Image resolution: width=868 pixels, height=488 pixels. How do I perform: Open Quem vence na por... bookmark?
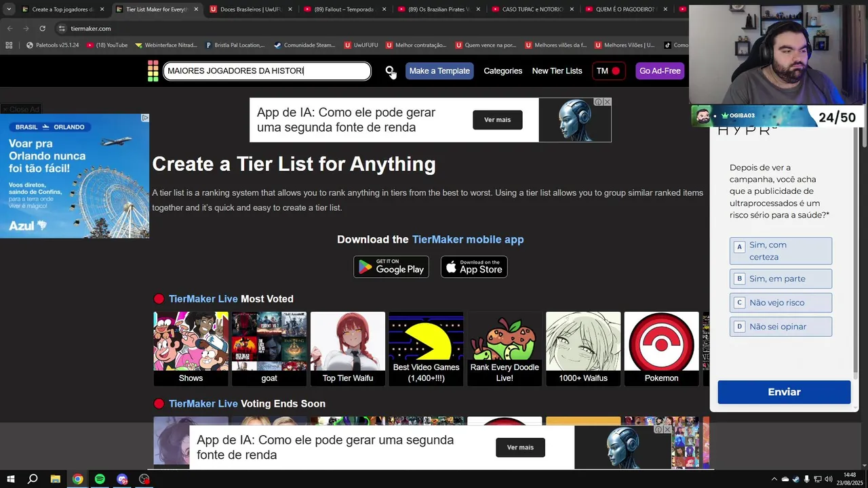(x=486, y=45)
